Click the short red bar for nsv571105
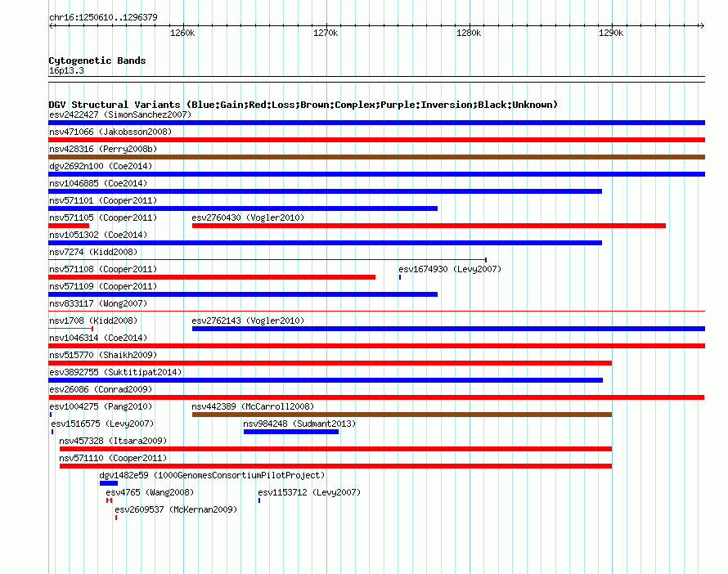 (x=69, y=226)
